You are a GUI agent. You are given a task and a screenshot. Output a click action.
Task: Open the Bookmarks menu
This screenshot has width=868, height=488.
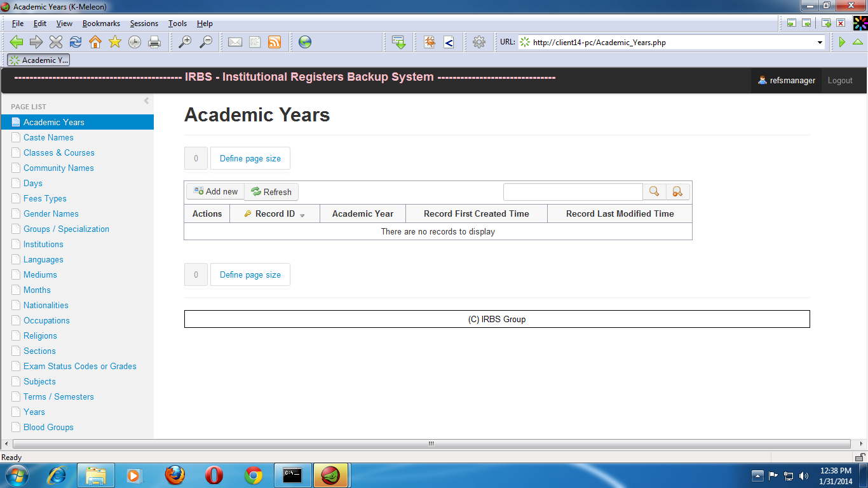coord(101,24)
